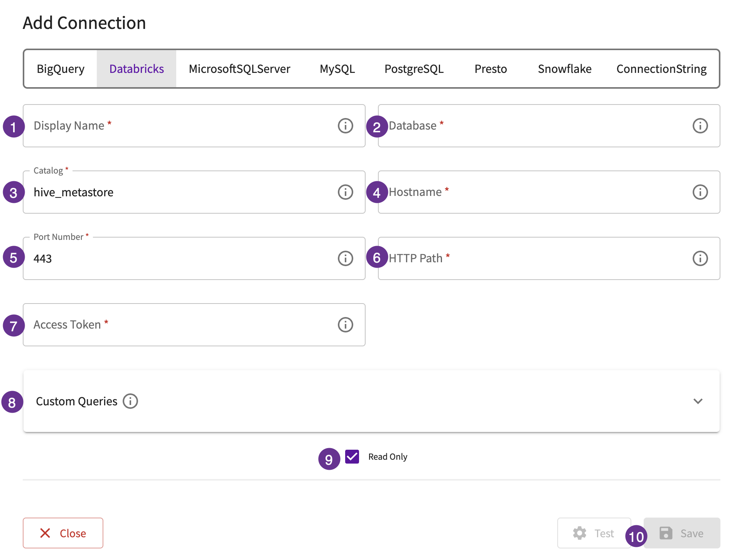The image size is (742, 560).
Task: Focus the Access Token field
Action: point(194,325)
